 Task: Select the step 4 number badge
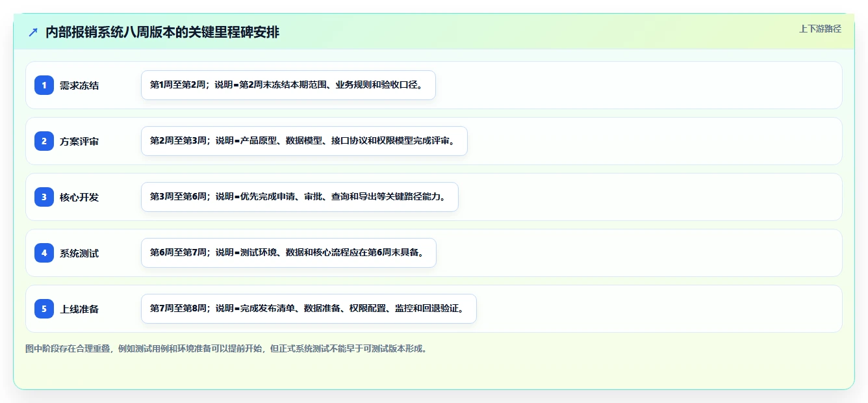tap(44, 253)
